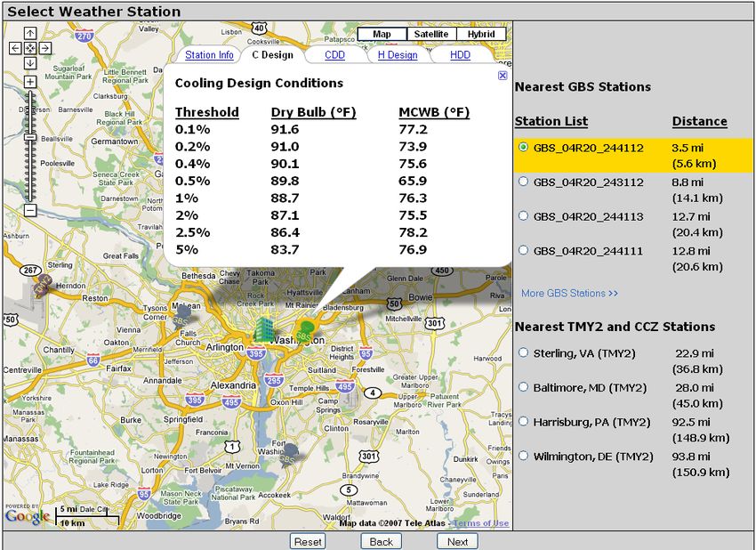756x550 pixels.
Task: Pan the map left with arrow
Action: (x=15, y=48)
